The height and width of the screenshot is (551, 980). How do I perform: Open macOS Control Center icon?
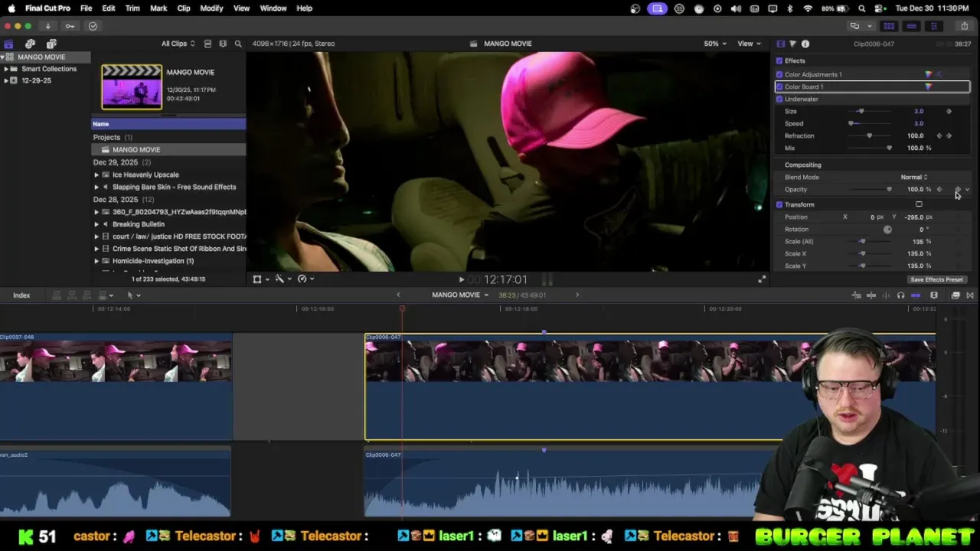pos(880,8)
